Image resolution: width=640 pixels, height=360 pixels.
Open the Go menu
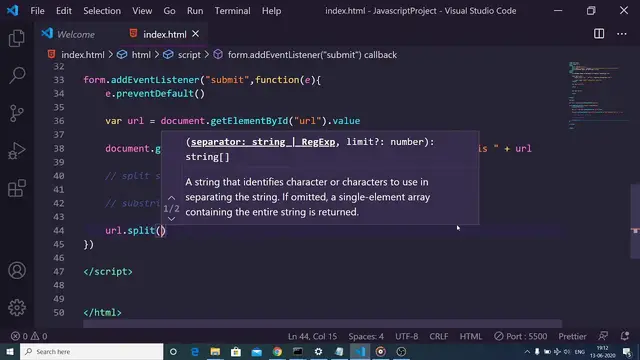pos(169,11)
